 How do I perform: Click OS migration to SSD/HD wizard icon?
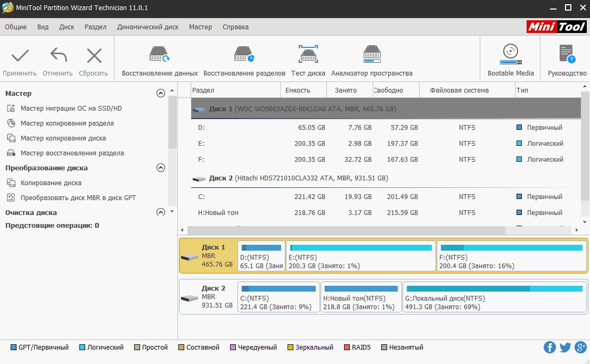pyautogui.click(x=11, y=109)
